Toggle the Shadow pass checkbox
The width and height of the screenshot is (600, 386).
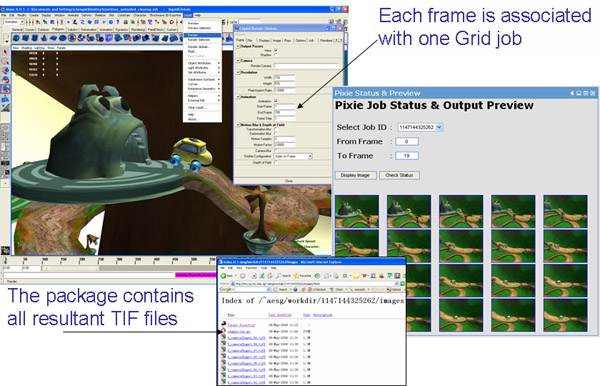click(276, 55)
